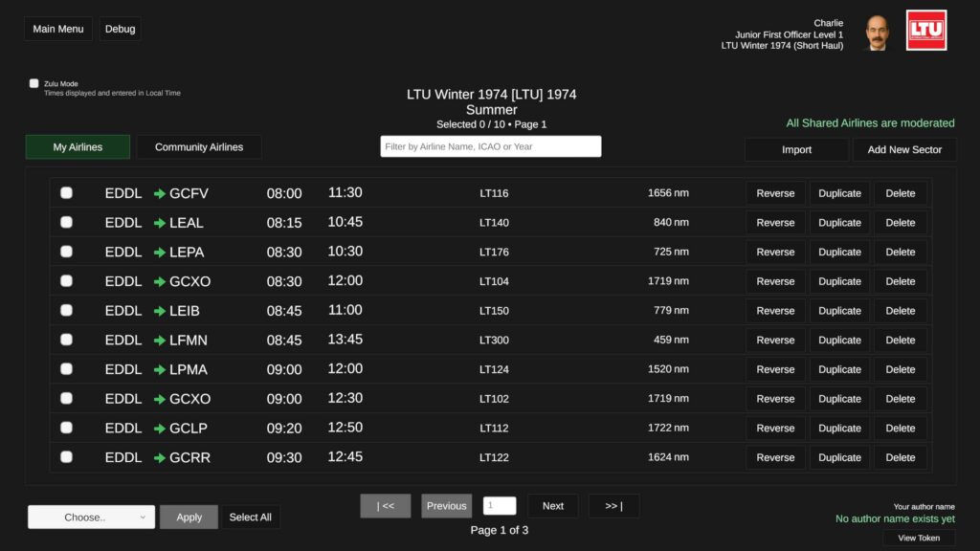Tick the checkbox for flight LT140
This screenshot has height=551, width=980.
[x=66, y=222]
